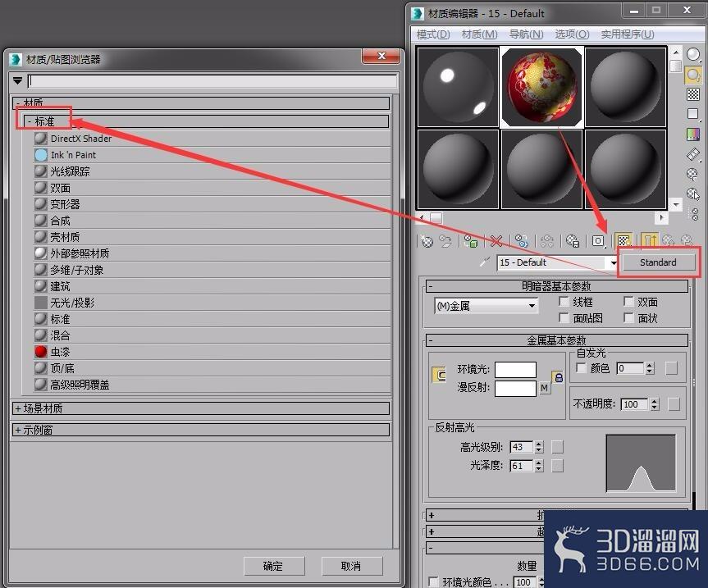This screenshot has width=708, height=588.
Task: Click Assign Material to Selection icon
Action: click(x=471, y=241)
